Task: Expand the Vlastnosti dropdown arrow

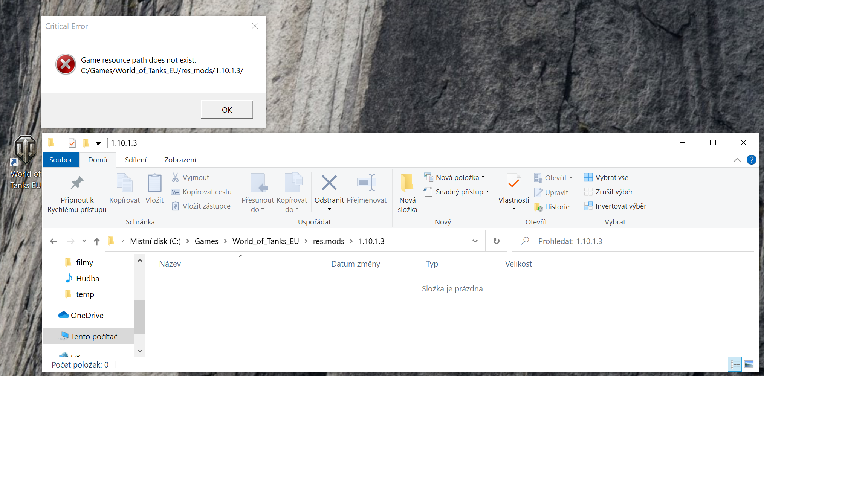Action: point(514,209)
